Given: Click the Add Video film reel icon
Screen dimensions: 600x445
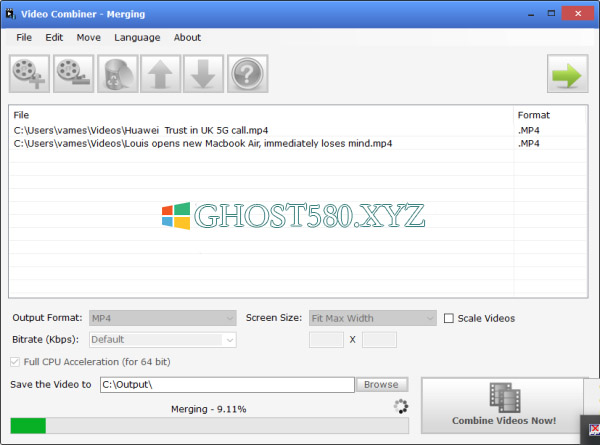Looking at the screenshot, I should pos(29,73).
